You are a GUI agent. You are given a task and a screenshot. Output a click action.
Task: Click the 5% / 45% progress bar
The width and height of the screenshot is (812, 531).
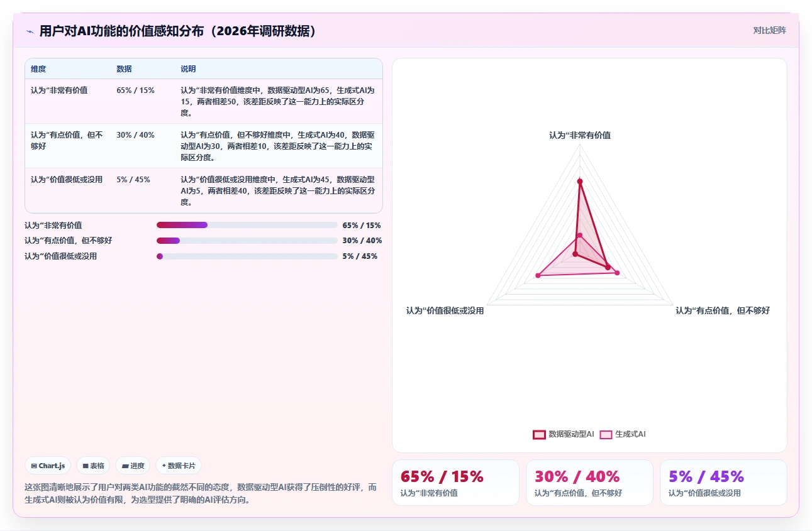tap(247, 256)
